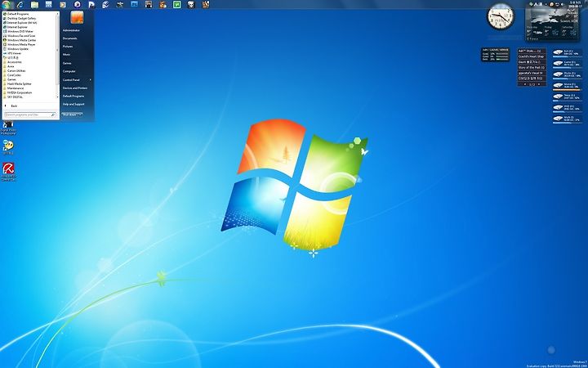Expand the NVIDIA Corporation folder
588x368 pixels.
[x=20, y=92]
